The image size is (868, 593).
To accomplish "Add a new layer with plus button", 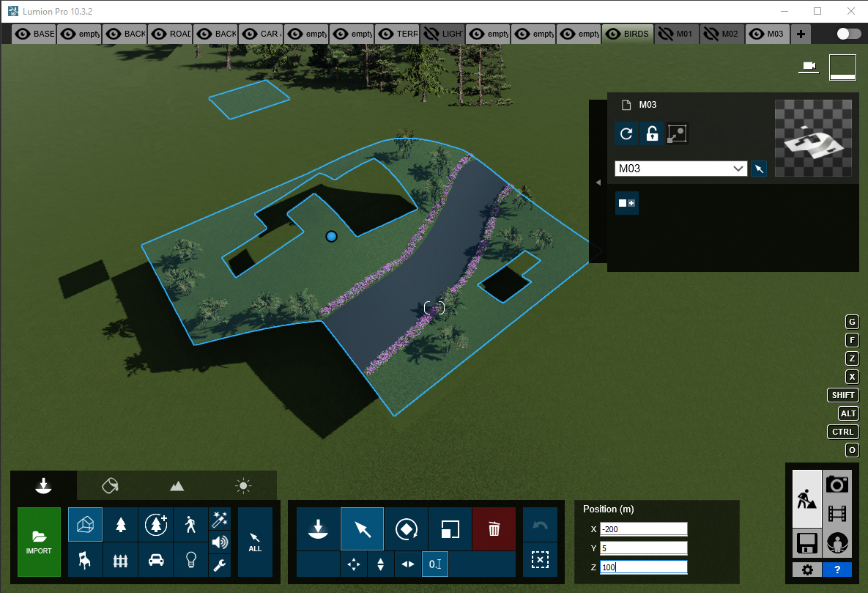I will [x=801, y=34].
